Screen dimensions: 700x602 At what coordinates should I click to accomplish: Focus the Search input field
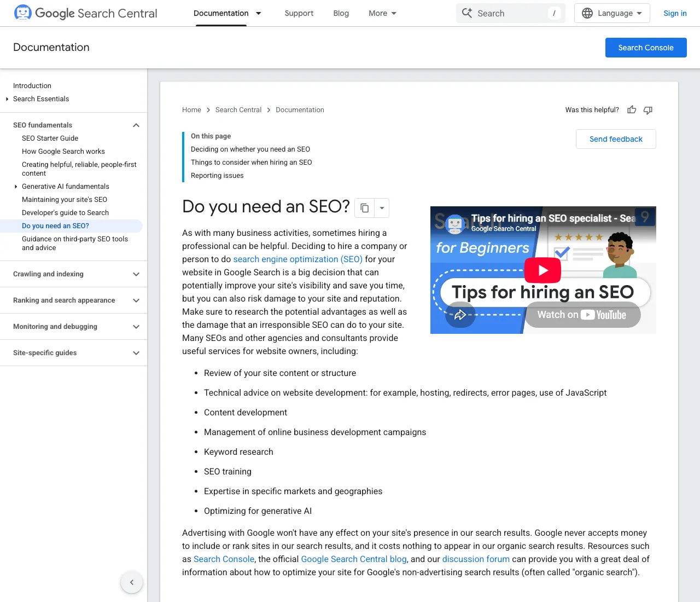[510, 13]
